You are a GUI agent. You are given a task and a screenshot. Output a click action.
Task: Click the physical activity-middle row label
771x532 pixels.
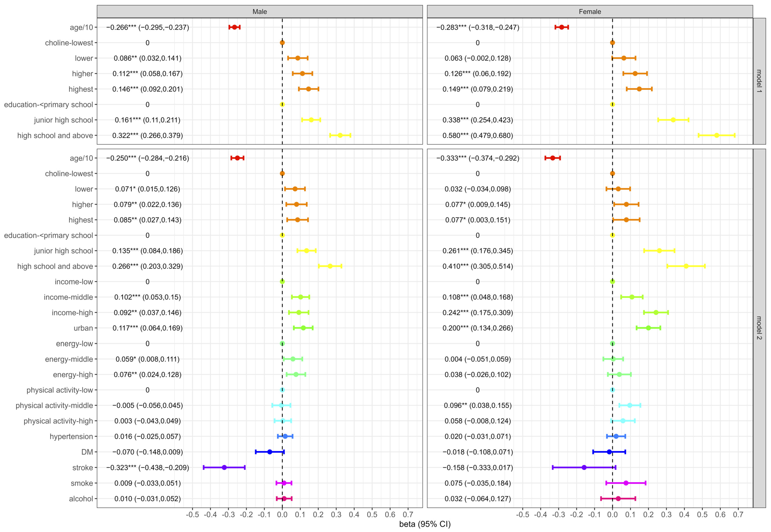point(54,405)
